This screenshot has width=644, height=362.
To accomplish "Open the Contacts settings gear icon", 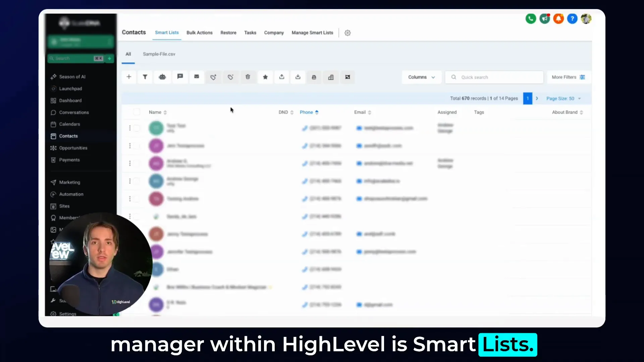I will 347,33.
